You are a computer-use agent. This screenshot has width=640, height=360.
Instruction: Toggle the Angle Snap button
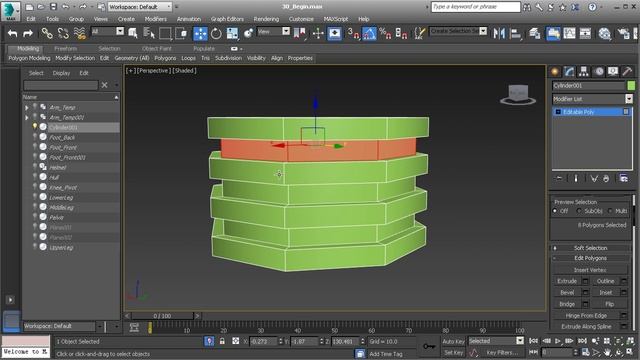point(369,33)
